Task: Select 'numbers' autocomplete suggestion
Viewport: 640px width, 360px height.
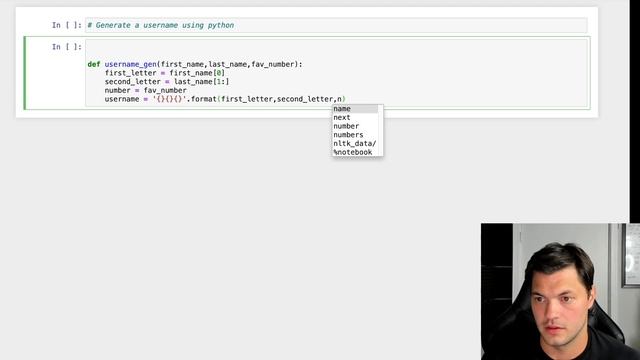Action: coord(355,135)
